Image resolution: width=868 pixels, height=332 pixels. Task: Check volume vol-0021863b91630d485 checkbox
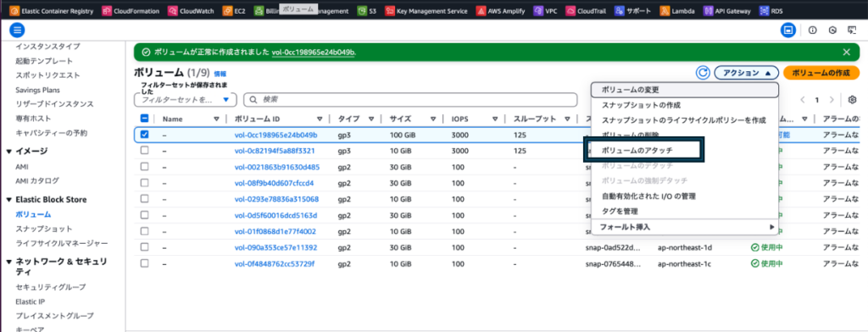point(144,166)
